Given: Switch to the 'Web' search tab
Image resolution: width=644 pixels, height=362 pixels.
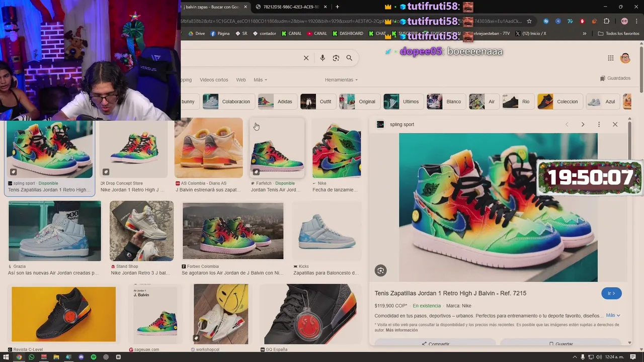Looking at the screenshot, I should click(241, 80).
